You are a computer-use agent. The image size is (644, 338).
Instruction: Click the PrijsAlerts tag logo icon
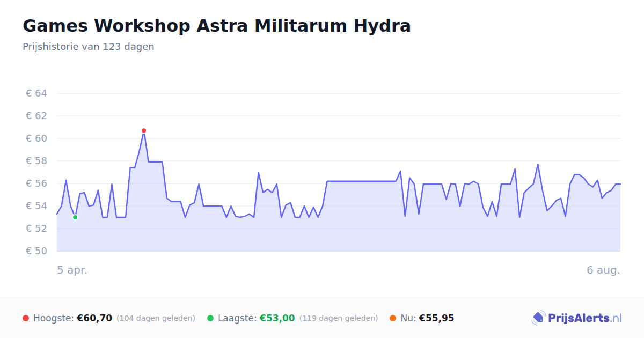(x=539, y=318)
